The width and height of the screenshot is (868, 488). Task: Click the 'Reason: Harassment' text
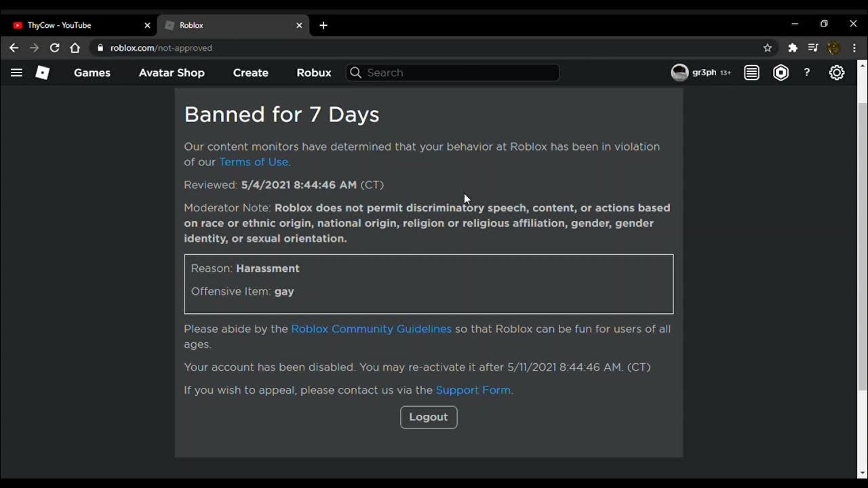pyautogui.click(x=245, y=268)
